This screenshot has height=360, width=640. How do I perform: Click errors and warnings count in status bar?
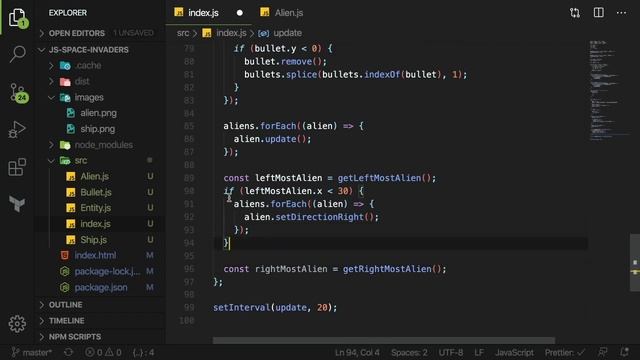point(103,352)
